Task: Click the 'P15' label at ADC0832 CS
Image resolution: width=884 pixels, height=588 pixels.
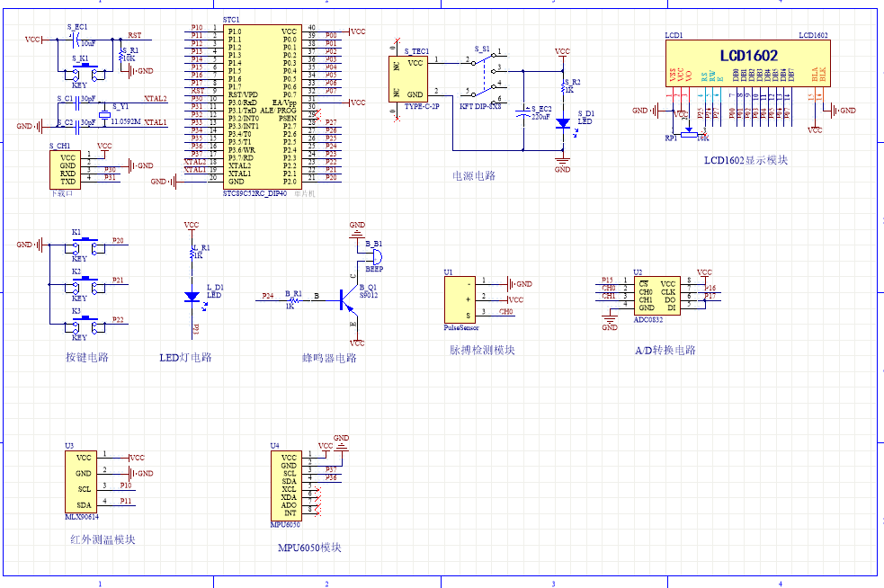Action: (x=607, y=280)
